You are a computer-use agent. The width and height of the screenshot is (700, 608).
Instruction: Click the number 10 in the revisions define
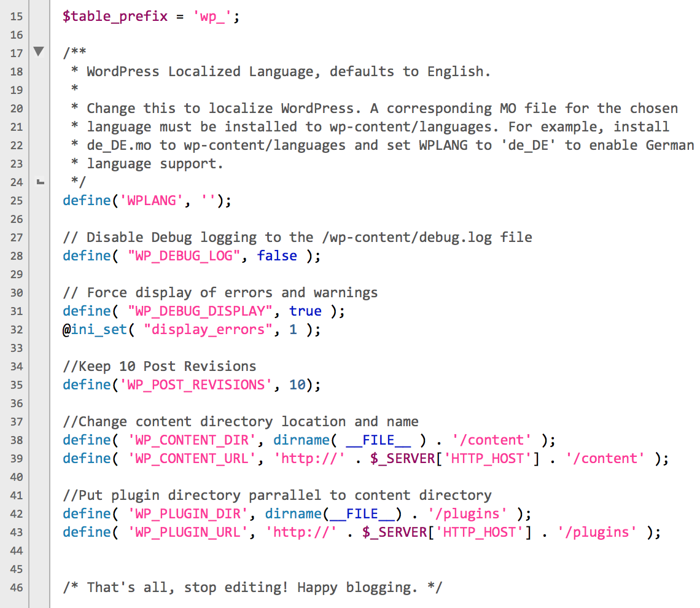coord(297,385)
